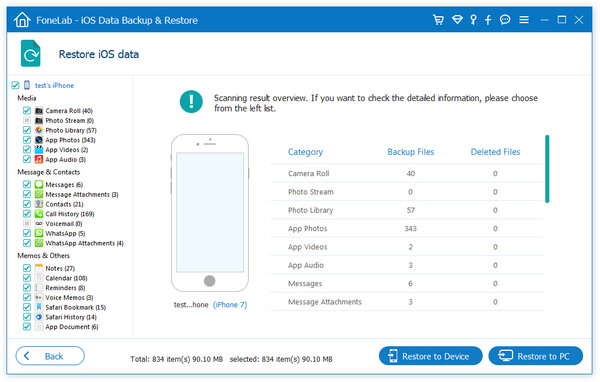Click the Restore iOS data refresh icon
The width and height of the screenshot is (600, 382).
point(31,54)
